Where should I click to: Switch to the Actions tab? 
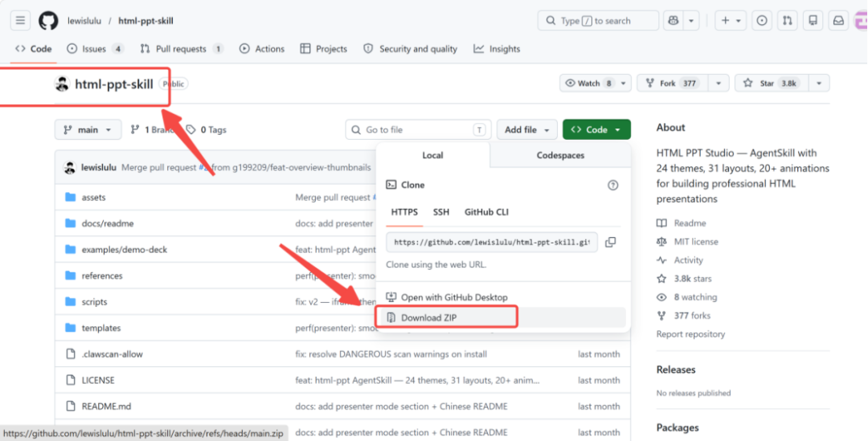pos(262,49)
